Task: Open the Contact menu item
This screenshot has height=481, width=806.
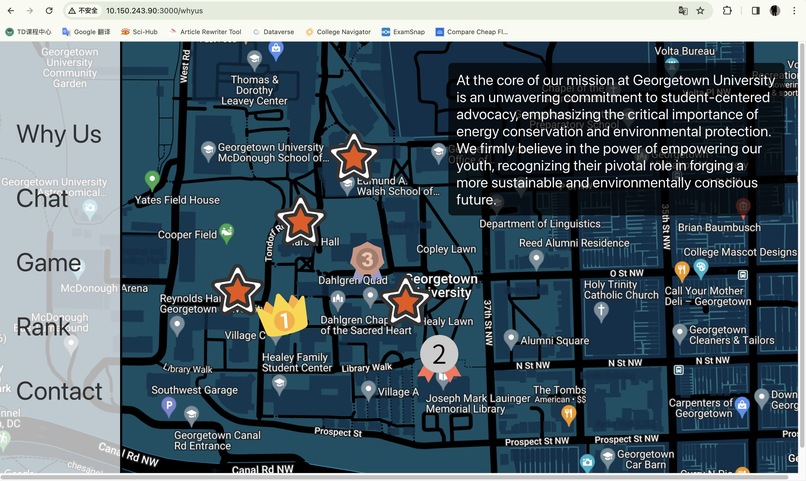Action: (x=60, y=391)
